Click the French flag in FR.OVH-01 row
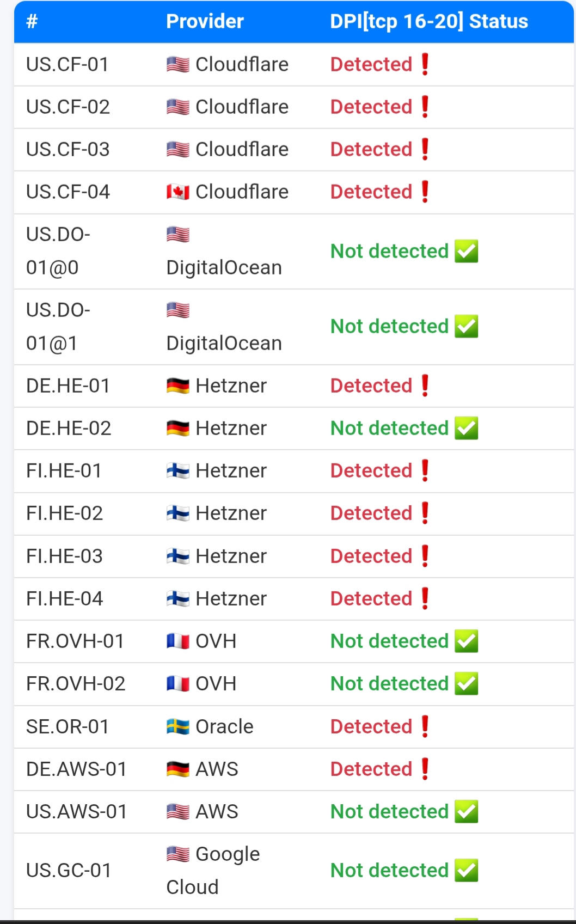Screen dimensions: 576x924 178,641
